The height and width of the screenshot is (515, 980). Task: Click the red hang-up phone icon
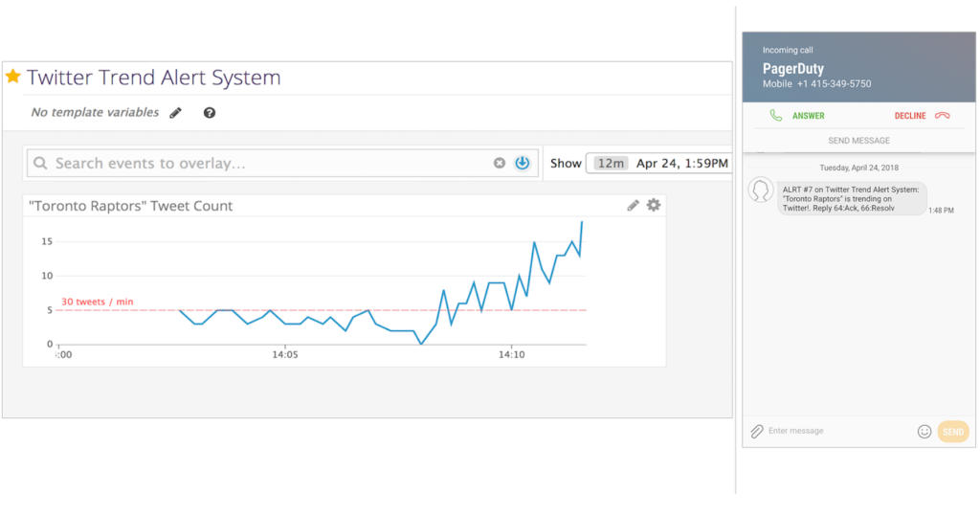coord(943,116)
